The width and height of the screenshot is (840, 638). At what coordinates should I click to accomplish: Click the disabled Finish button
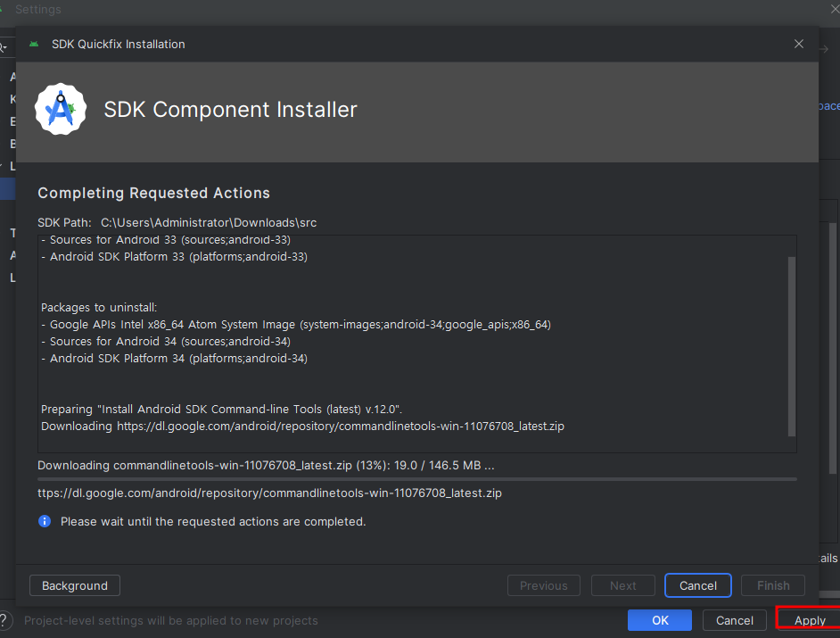(772, 585)
